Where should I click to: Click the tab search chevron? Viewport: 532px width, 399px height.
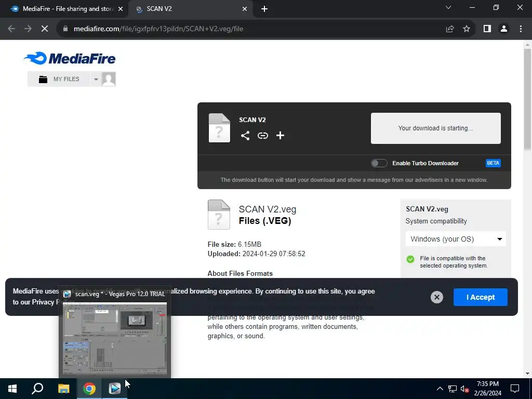448,7
